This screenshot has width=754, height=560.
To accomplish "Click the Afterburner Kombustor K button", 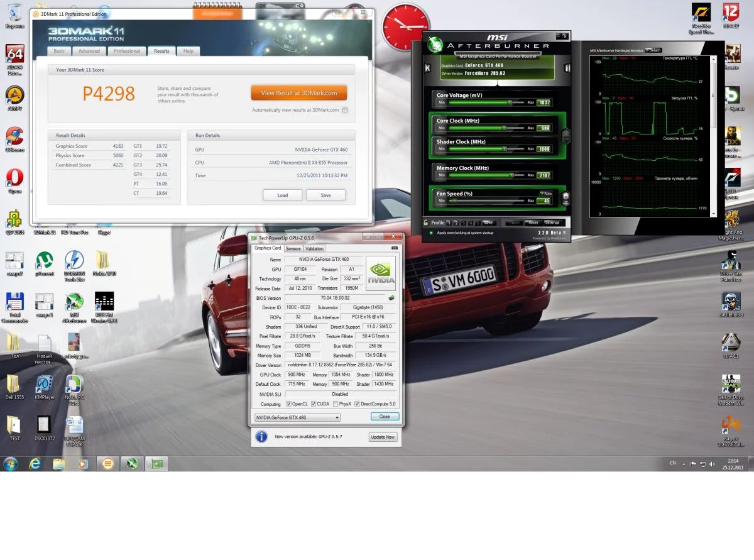I will pyautogui.click(x=428, y=68).
